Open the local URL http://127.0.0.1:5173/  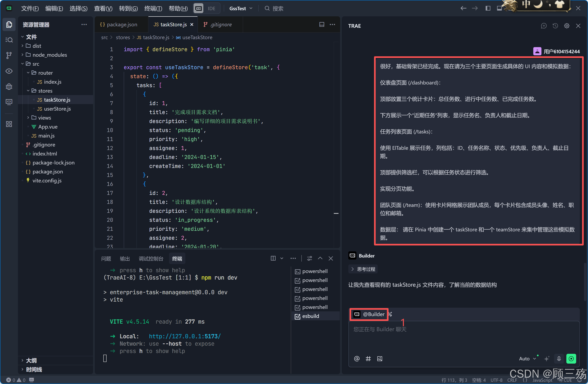click(x=185, y=336)
